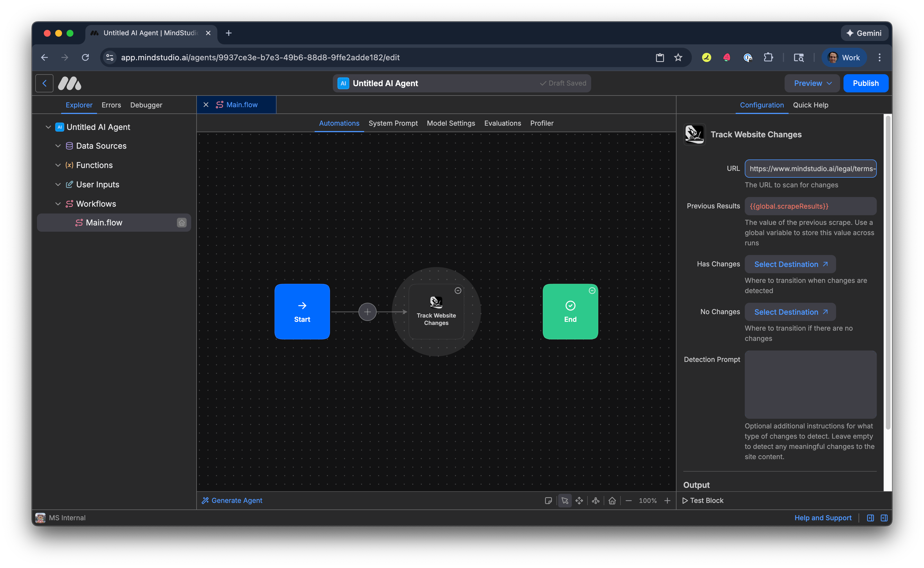Viewport: 924px width, 568px height.
Task: Switch to the System Prompt tab
Action: 393,123
